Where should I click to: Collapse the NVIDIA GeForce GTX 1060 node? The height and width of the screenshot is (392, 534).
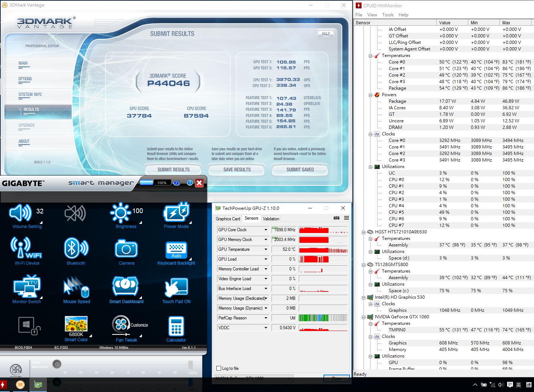(x=363, y=317)
